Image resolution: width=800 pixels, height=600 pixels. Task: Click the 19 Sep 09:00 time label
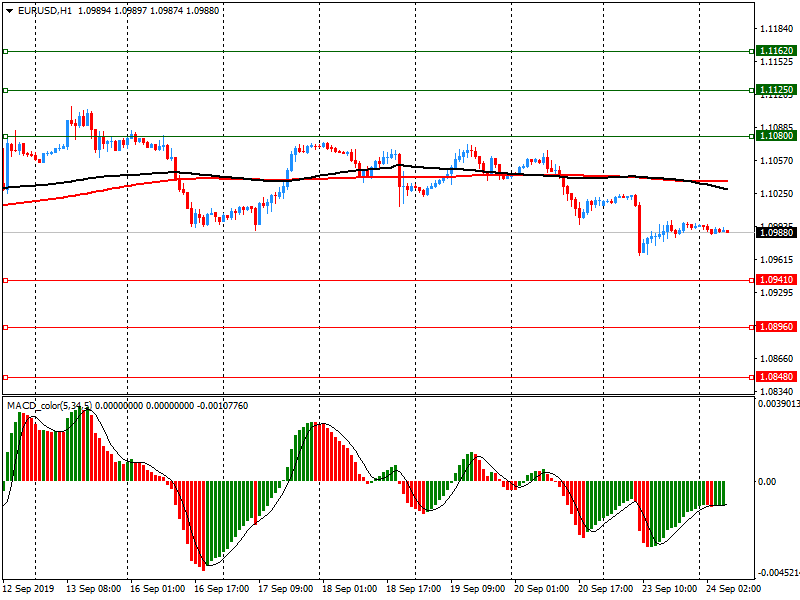tap(478, 589)
